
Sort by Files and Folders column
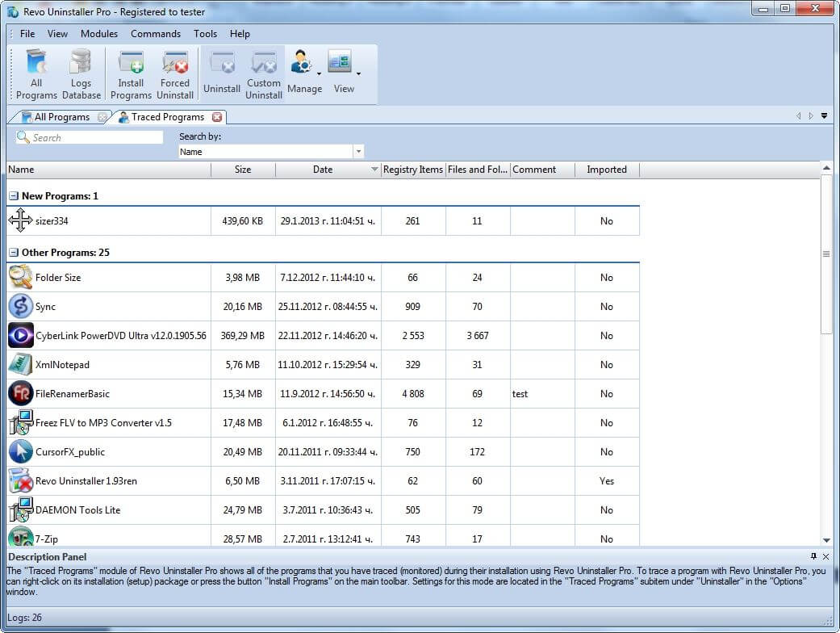[478, 170]
